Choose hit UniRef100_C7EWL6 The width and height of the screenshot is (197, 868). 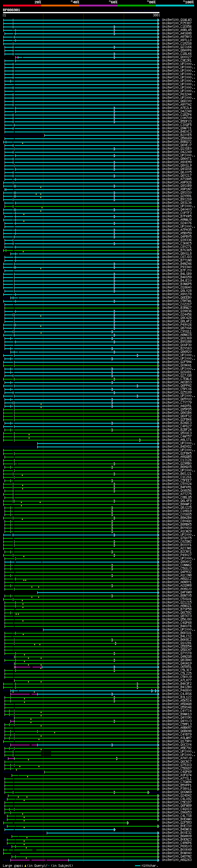coord(177,379)
